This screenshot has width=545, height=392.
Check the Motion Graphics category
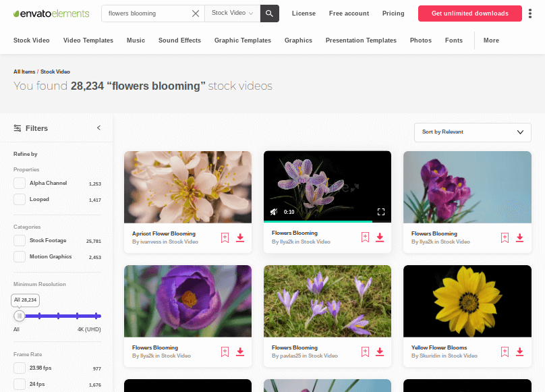[20, 256]
